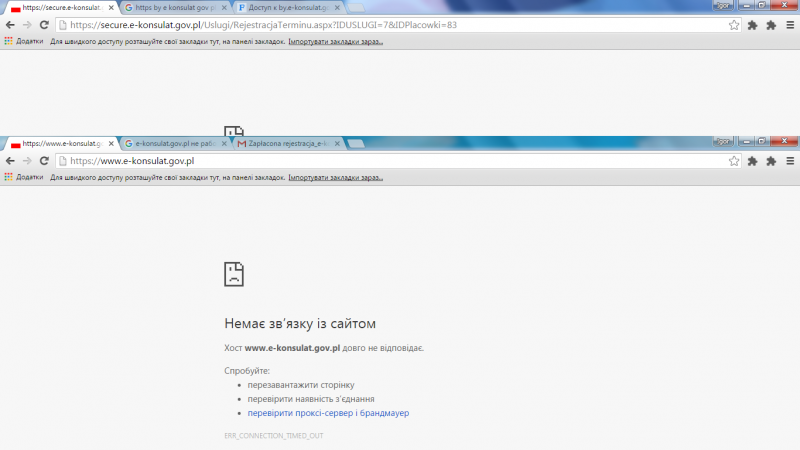Image resolution: width=800 pixels, height=450 pixels.
Task: Bookmark the page with the star in the lower window
Action: [x=734, y=161]
